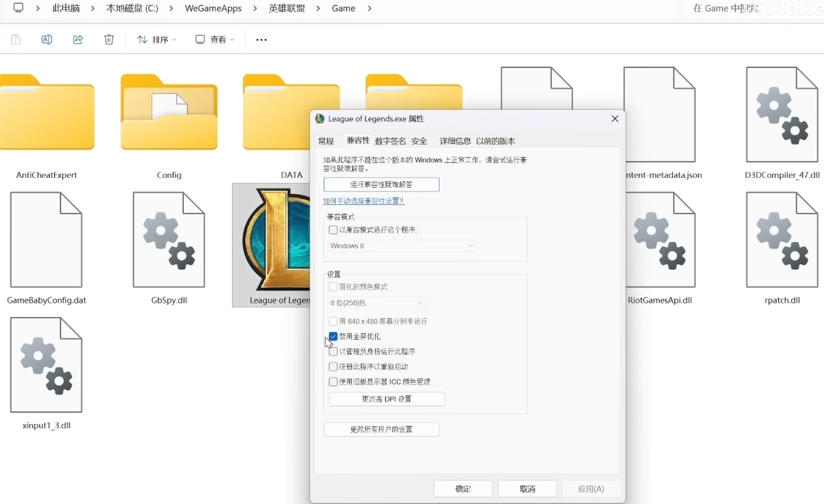Select the RiotGamesApi.dll file icon
The width and height of the screenshot is (824, 504).
pyautogui.click(x=661, y=240)
